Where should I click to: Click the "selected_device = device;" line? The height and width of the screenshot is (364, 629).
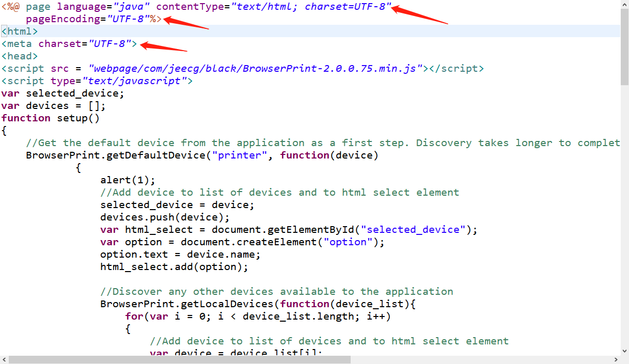178,205
